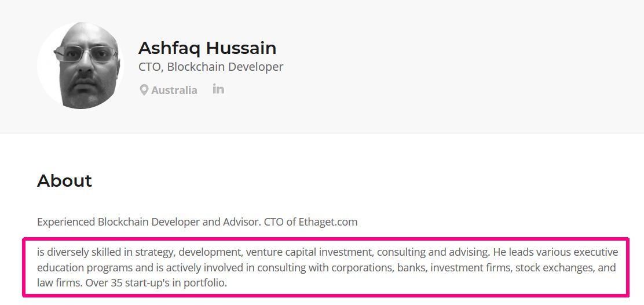Click the About section heading
The image size is (644, 305).
[x=64, y=180]
